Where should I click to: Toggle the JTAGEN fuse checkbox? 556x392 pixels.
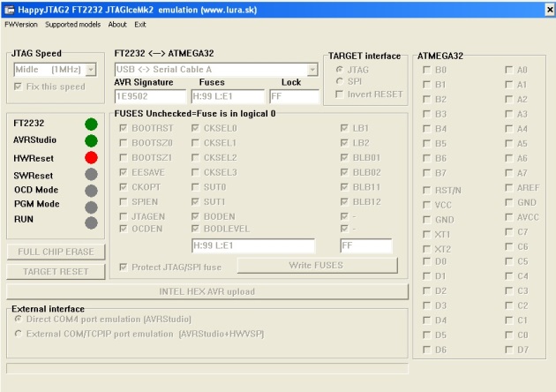(123, 216)
